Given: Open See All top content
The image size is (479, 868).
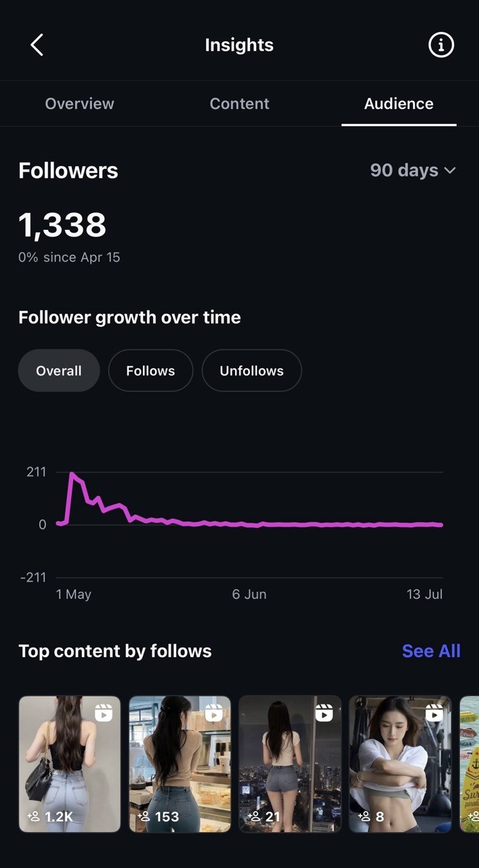Looking at the screenshot, I should (431, 651).
